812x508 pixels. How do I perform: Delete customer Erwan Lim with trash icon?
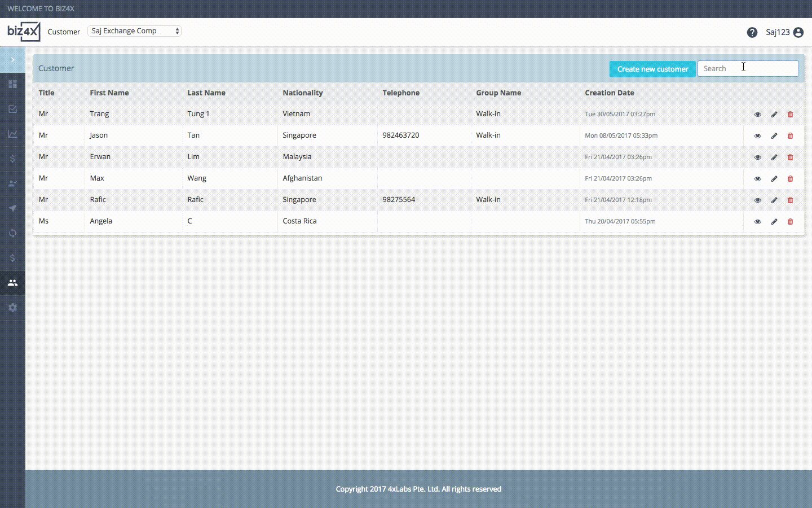[x=791, y=157]
